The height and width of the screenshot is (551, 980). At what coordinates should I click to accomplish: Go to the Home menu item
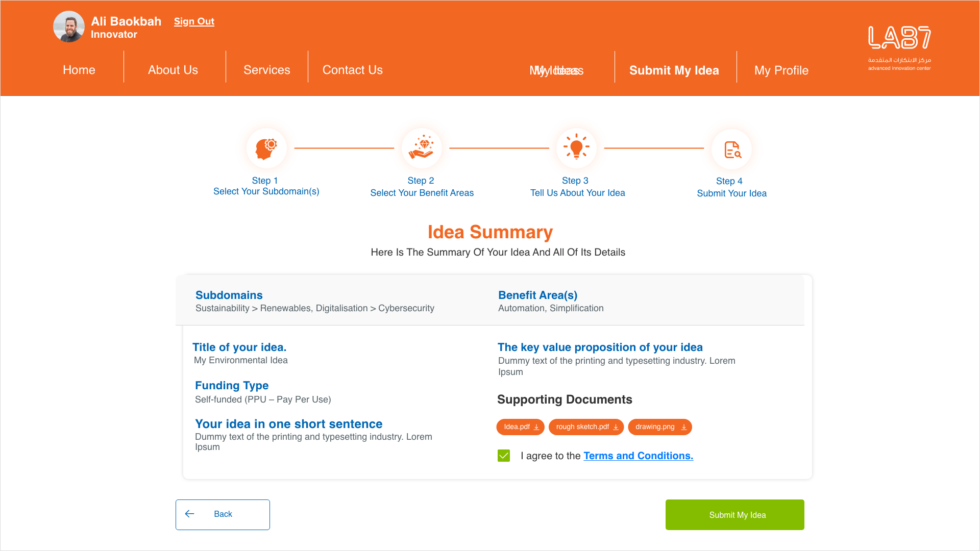pos(79,70)
